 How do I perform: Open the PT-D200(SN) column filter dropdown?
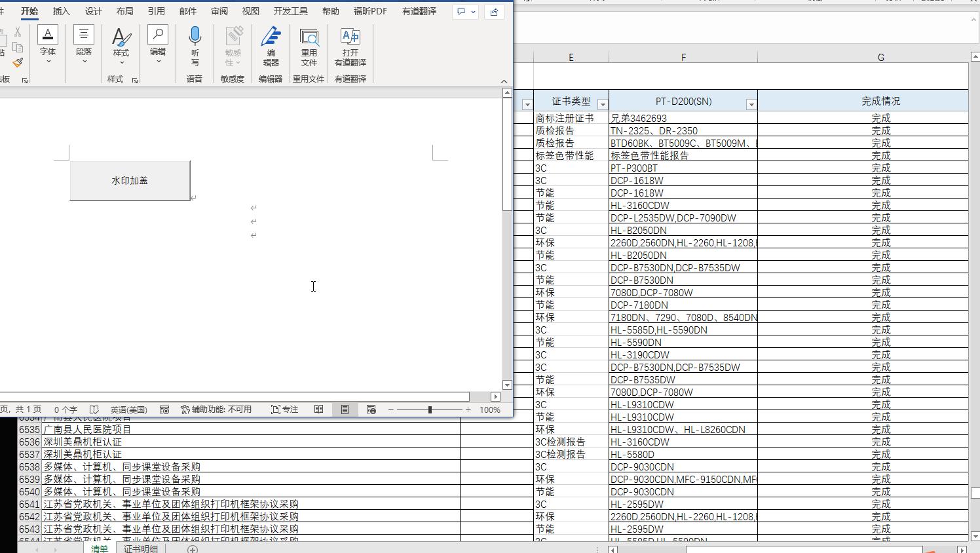pos(751,104)
